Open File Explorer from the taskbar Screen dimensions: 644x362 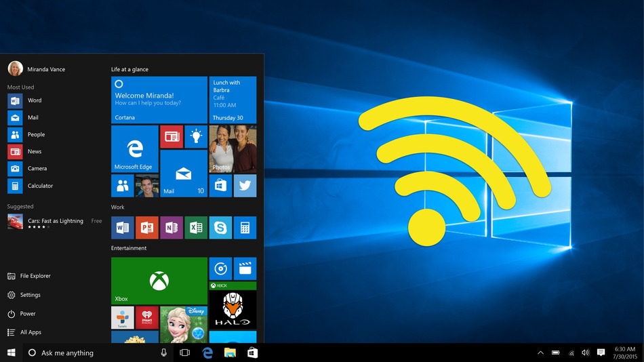230,353
